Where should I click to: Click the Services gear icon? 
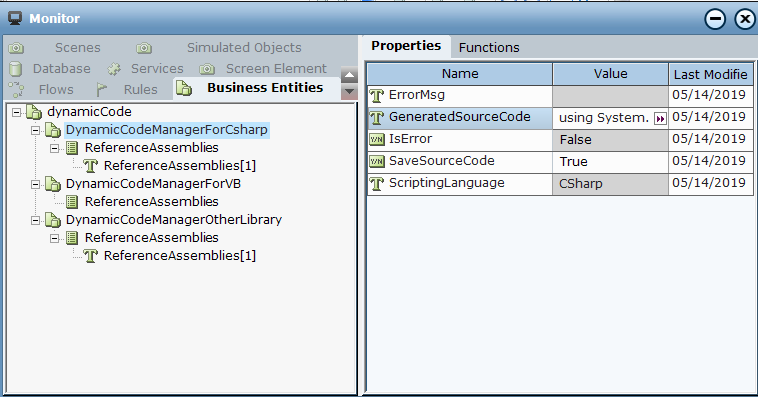pyautogui.click(x=114, y=69)
